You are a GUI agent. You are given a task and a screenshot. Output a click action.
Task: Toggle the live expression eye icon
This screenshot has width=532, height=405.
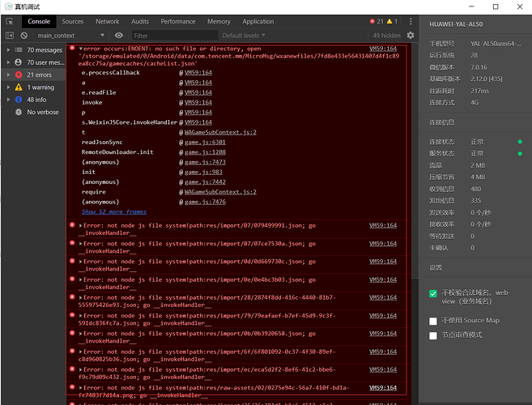pyautogui.click(x=119, y=36)
